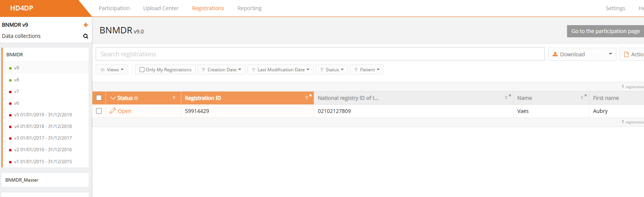
Task: Sort by National registry ID column arrows
Action: coord(506,98)
